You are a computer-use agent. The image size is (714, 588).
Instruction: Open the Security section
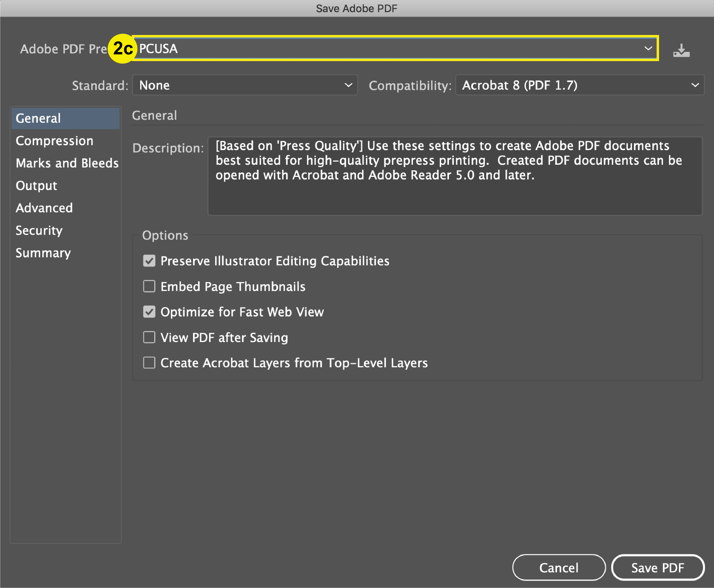[65, 230]
